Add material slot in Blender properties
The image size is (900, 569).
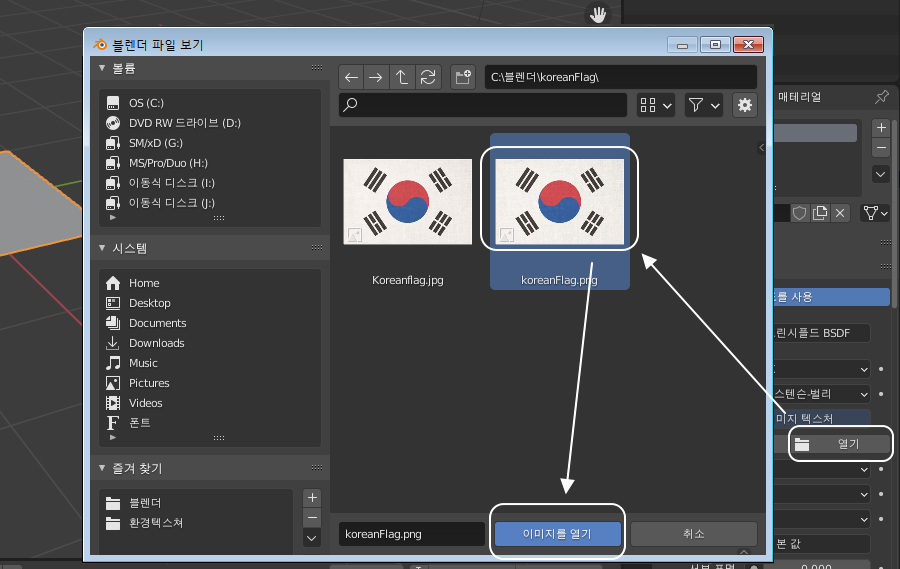(881, 127)
